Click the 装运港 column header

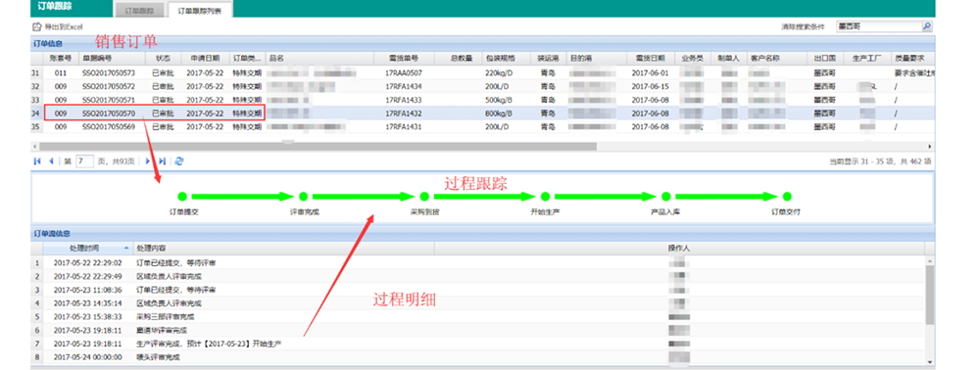point(548,58)
